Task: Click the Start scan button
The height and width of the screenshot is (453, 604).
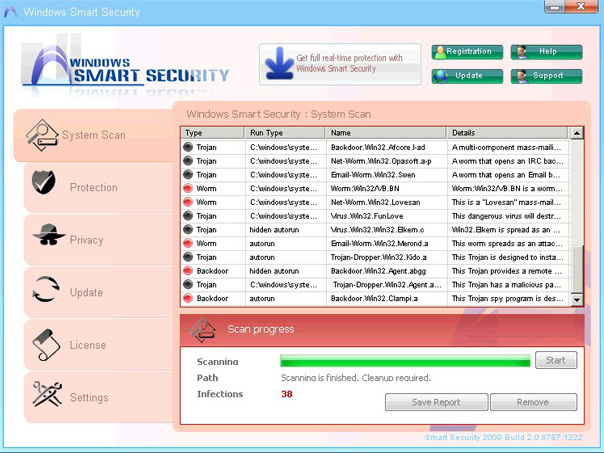Action: (556, 360)
